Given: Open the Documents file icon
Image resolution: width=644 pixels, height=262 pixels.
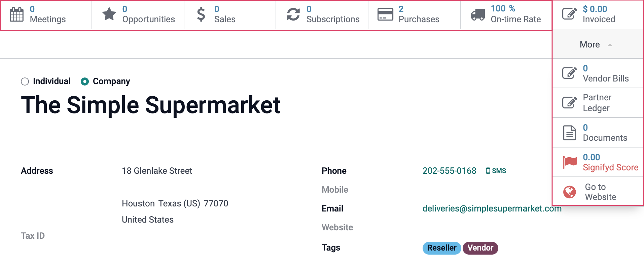Looking at the screenshot, I should pos(570,133).
